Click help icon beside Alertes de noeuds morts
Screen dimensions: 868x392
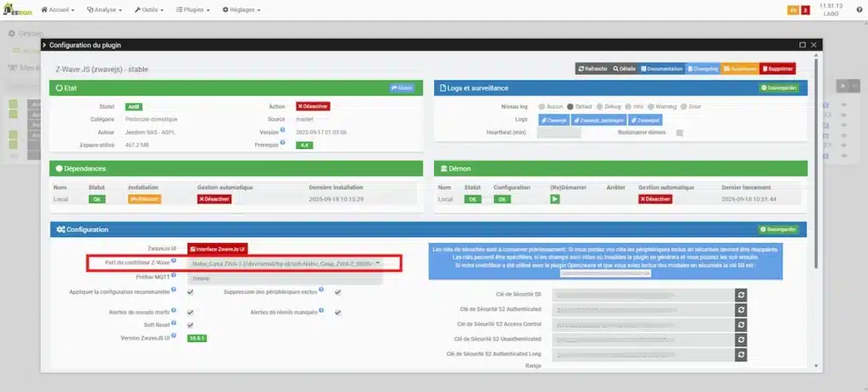173,311
